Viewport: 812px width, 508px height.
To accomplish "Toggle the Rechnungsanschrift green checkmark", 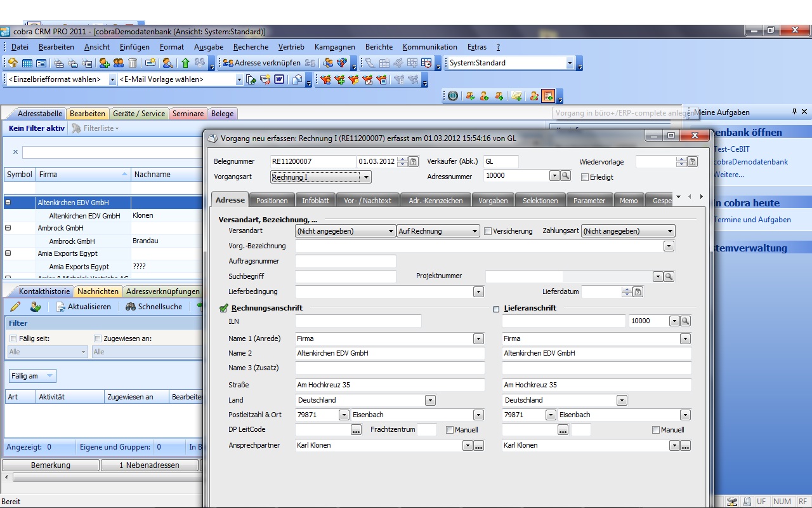I will (x=223, y=308).
